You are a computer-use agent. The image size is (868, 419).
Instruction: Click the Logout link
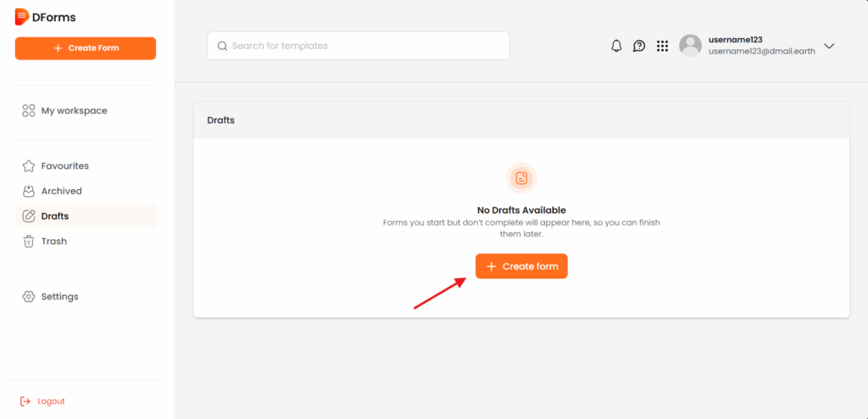[50, 401]
